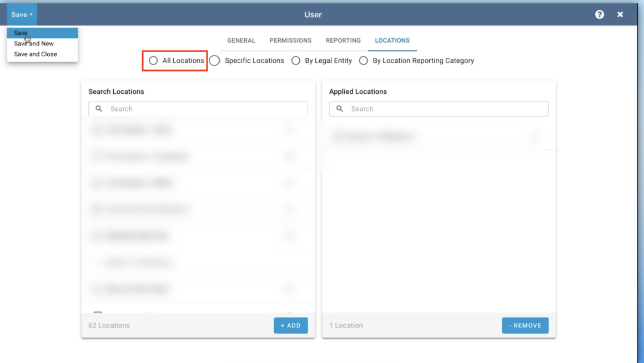
Task: Open the help question mark icon
Action: pyautogui.click(x=600, y=14)
